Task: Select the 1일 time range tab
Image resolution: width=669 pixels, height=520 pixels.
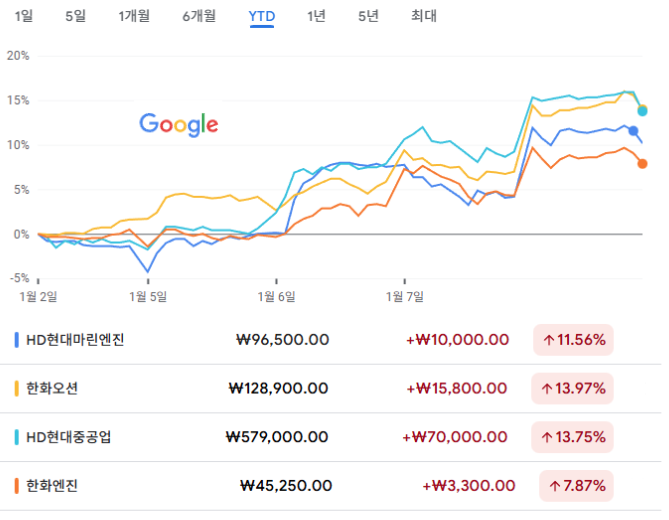Action: pos(24,16)
